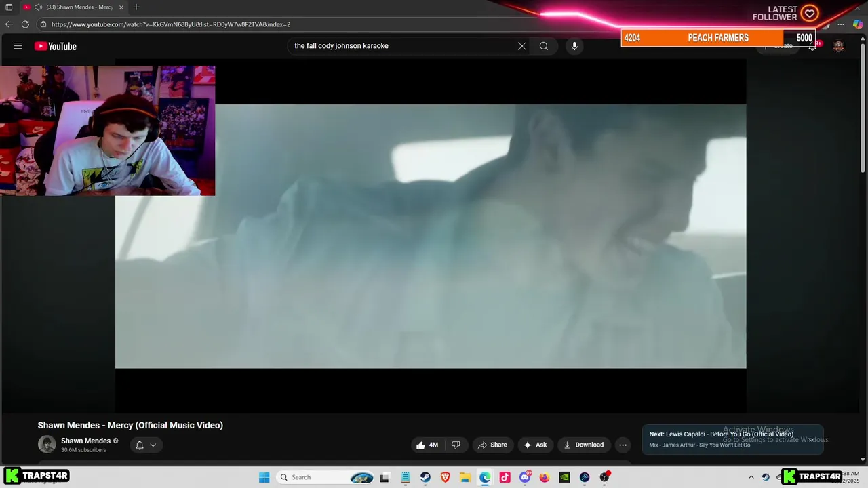
Task: Click Steam icon in system tray
Action: click(x=766, y=477)
